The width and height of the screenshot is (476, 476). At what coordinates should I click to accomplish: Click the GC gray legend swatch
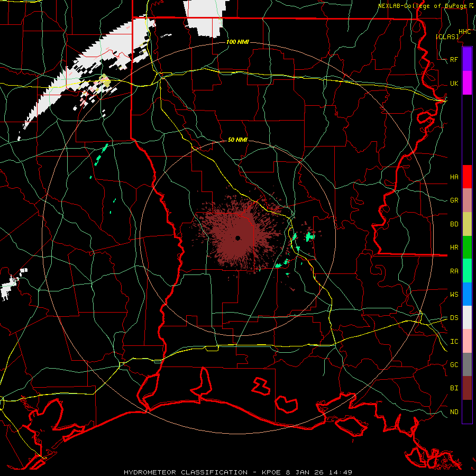[467, 364]
